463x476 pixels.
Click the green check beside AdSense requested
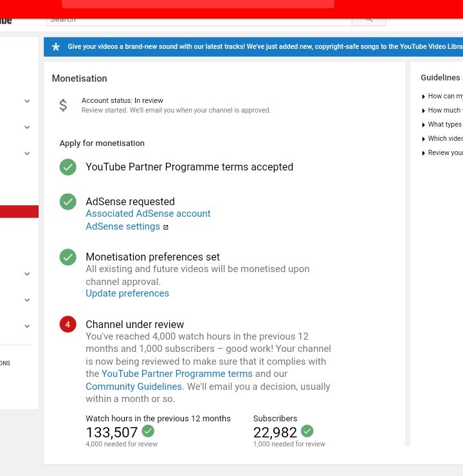click(68, 201)
